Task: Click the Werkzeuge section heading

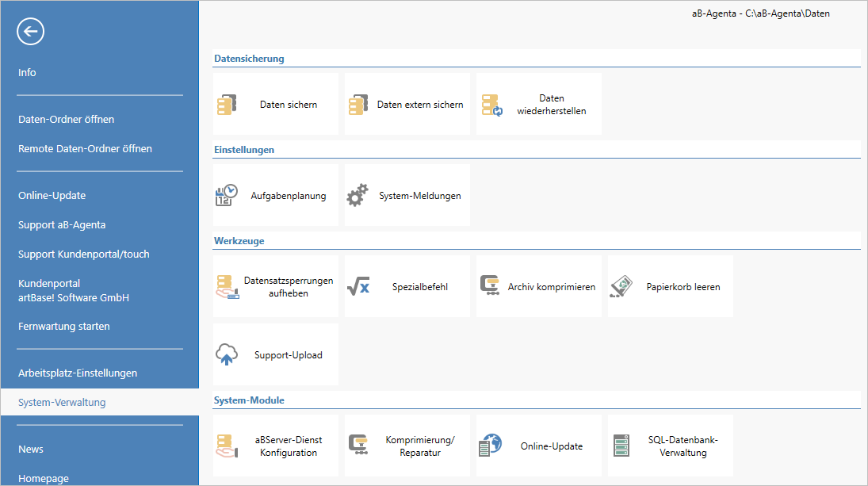Action: [239, 241]
